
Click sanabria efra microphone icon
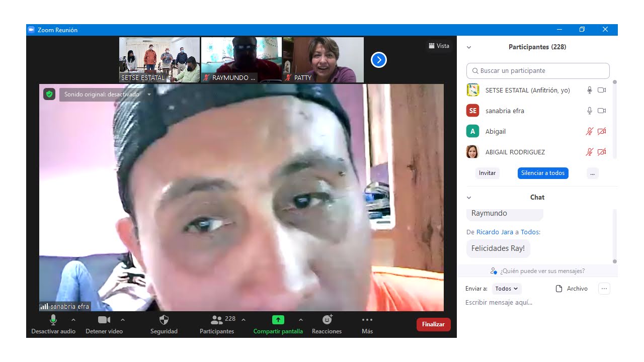(590, 111)
